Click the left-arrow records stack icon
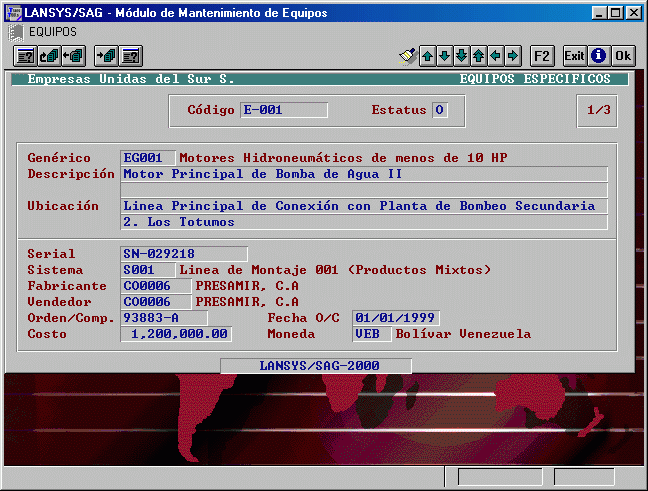648x491 pixels. point(74,56)
